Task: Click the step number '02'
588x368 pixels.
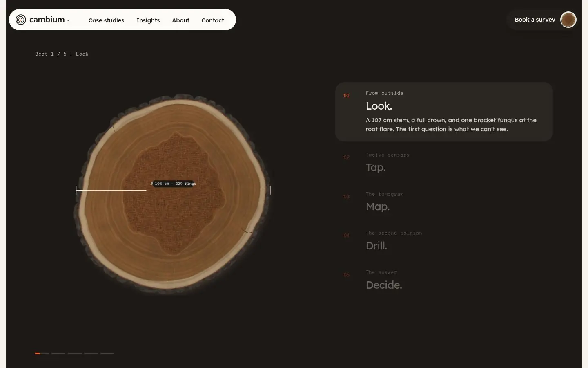Action: [347, 157]
